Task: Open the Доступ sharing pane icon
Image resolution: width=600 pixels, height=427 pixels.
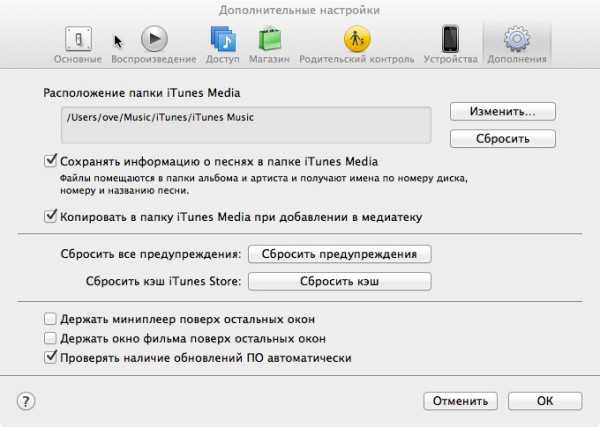Action: click(x=223, y=39)
